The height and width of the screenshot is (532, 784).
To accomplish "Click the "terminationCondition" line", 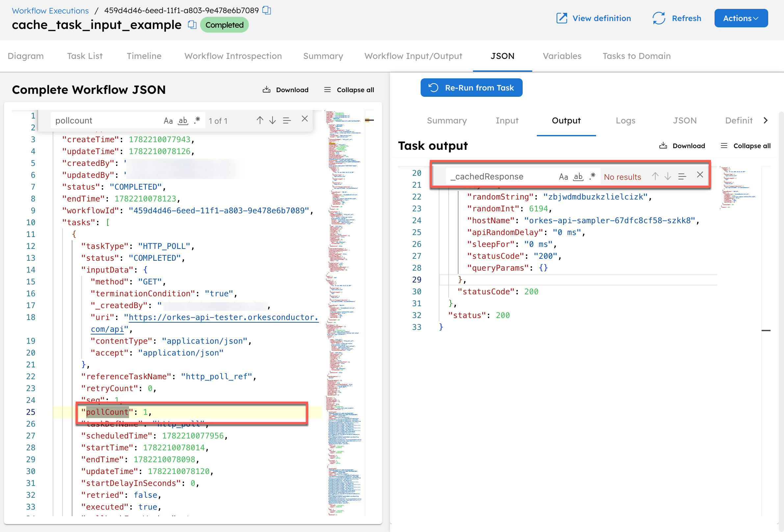I will pyautogui.click(x=164, y=294).
